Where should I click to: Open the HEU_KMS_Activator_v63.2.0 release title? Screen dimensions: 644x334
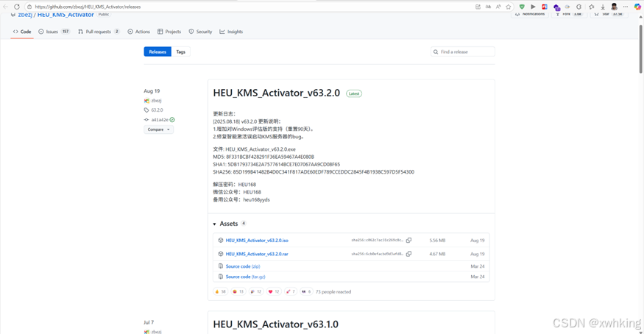click(277, 93)
